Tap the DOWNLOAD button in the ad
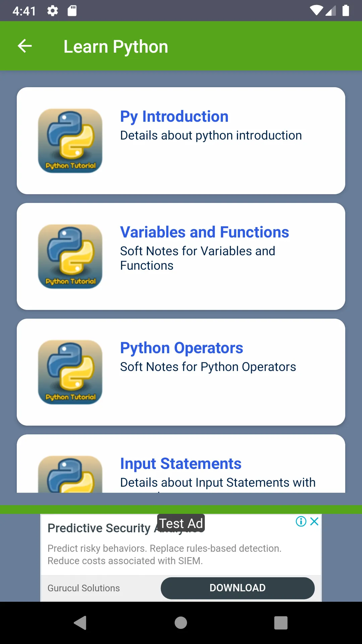Screen dimensions: 362x644 coord(238,588)
